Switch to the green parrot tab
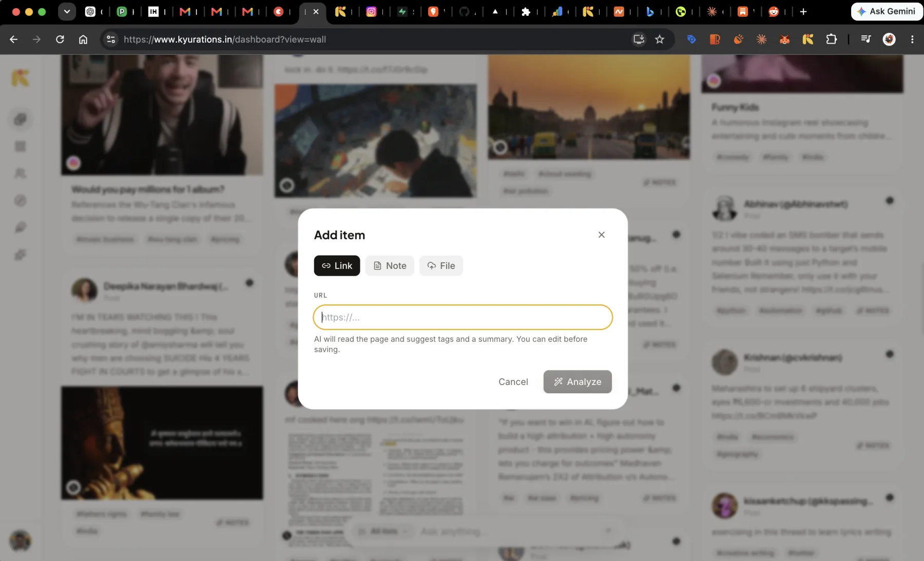This screenshot has height=561, width=924. click(x=681, y=11)
